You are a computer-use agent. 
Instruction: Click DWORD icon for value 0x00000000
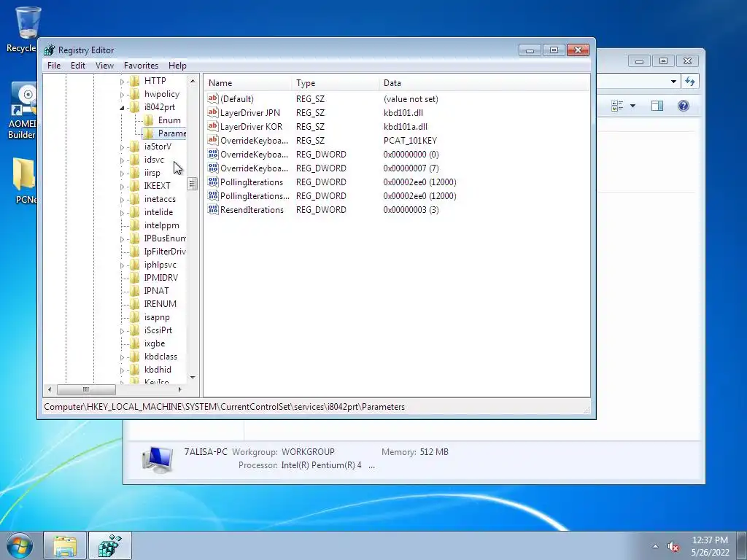pos(213,155)
